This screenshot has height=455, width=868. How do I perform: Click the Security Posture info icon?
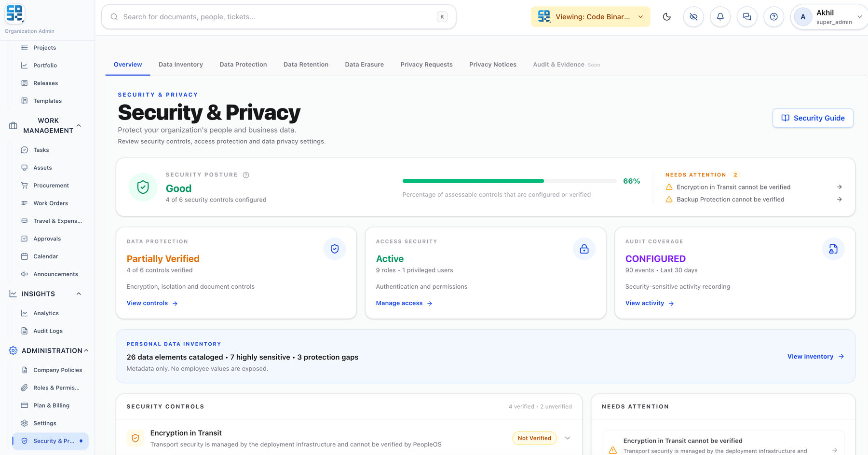tap(246, 175)
